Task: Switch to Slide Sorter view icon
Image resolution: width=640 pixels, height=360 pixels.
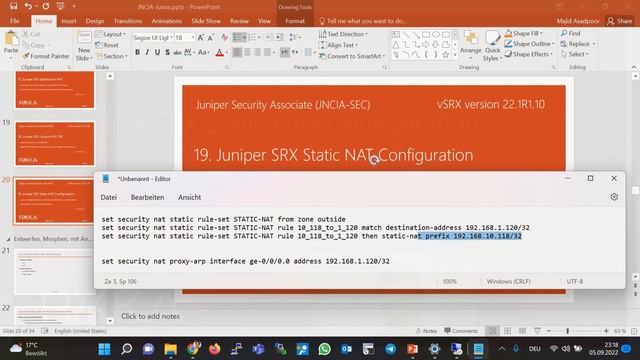Action: click(x=507, y=331)
